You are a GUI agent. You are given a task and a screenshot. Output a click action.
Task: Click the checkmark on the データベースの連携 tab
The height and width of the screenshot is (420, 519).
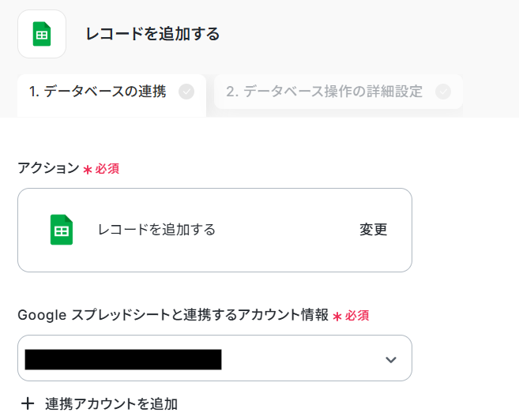pyautogui.click(x=186, y=92)
